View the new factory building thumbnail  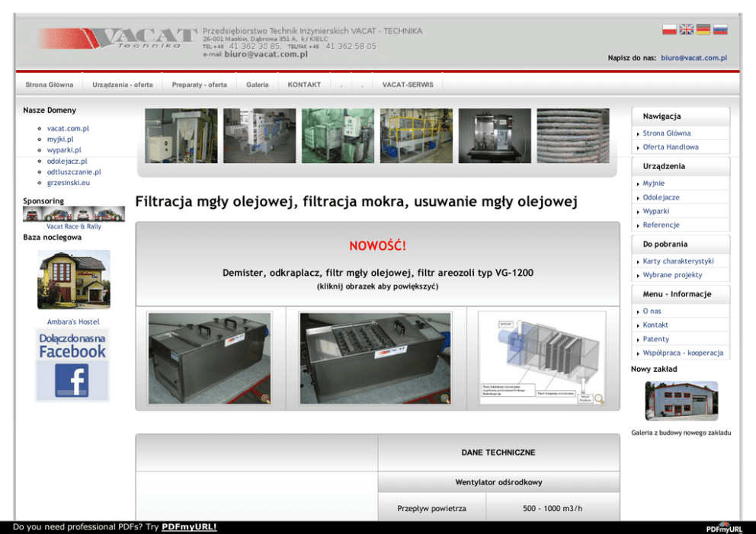click(x=681, y=401)
